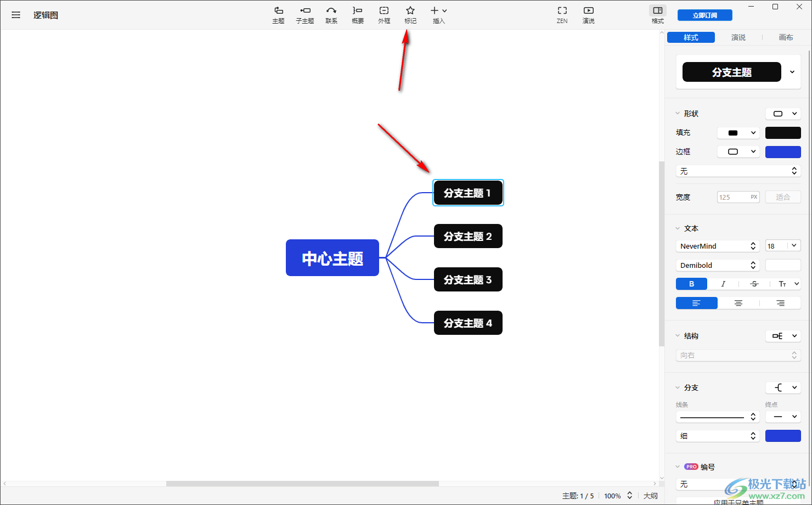The height and width of the screenshot is (505, 812).
Task: Open the border width 无 selector
Action: [738, 171]
